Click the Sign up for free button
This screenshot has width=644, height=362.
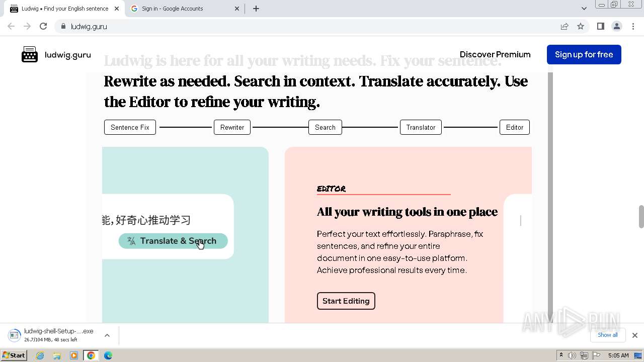coord(584,54)
